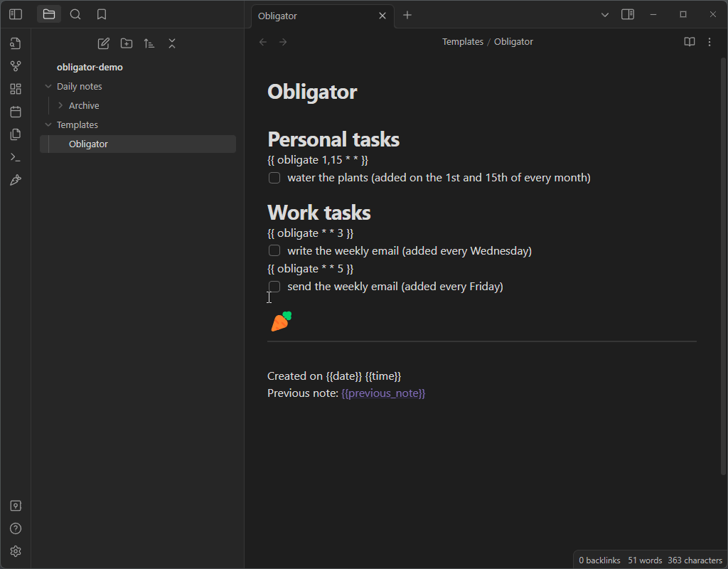Check the send the weekly email task

point(274,287)
